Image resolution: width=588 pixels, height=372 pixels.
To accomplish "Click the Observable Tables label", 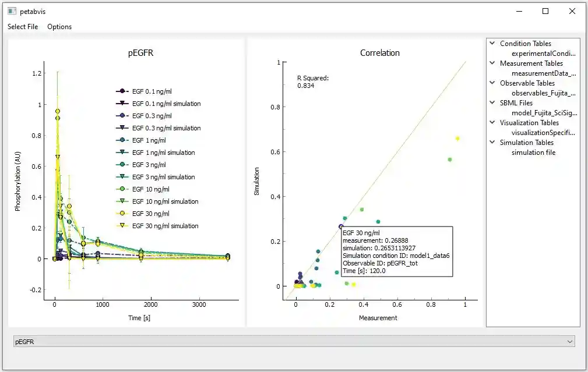I will (x=527, y=83).
